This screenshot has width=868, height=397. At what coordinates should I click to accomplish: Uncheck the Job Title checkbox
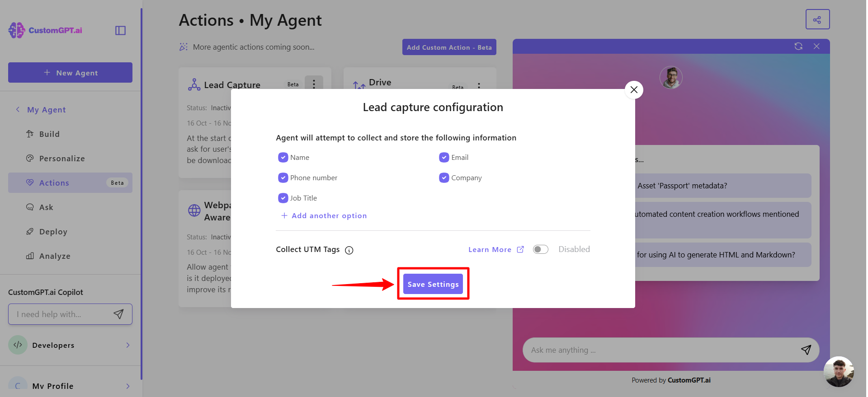pos(283,198)
